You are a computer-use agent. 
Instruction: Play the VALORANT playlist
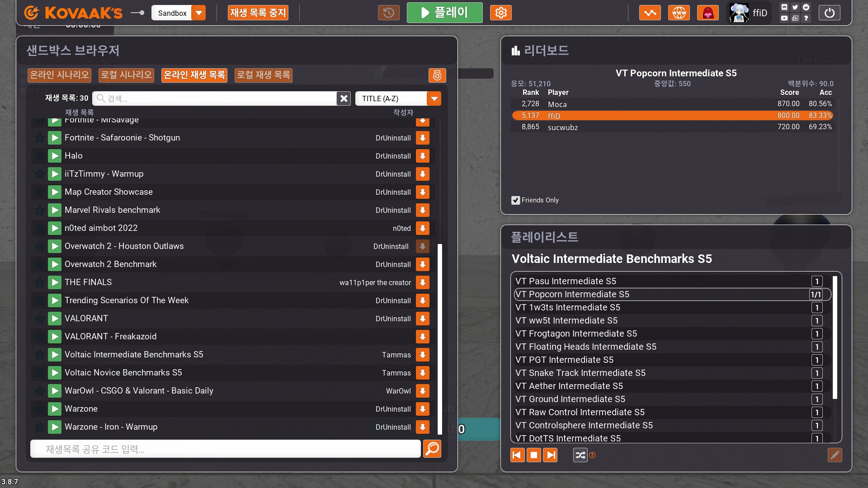[x=55, y=319]
